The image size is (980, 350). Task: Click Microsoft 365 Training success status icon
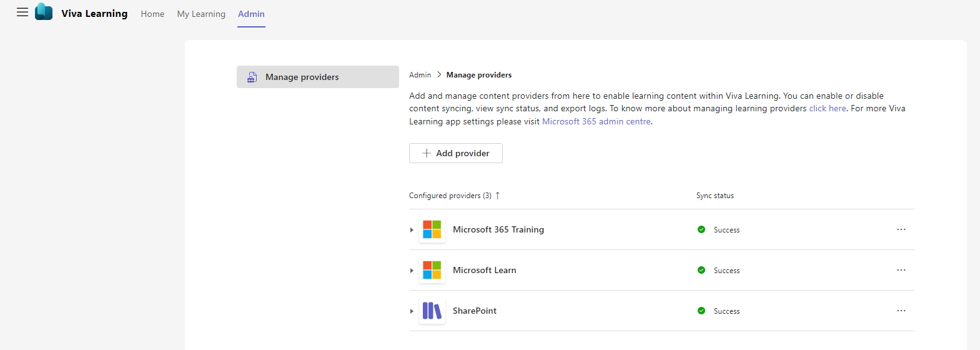(x=701, y=229)
